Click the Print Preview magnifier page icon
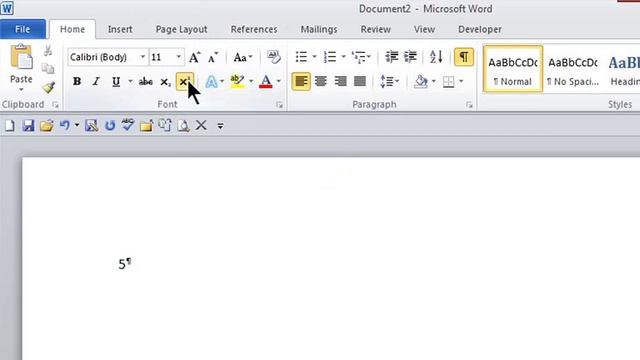The image size is (640, 360). pos(183,126)
